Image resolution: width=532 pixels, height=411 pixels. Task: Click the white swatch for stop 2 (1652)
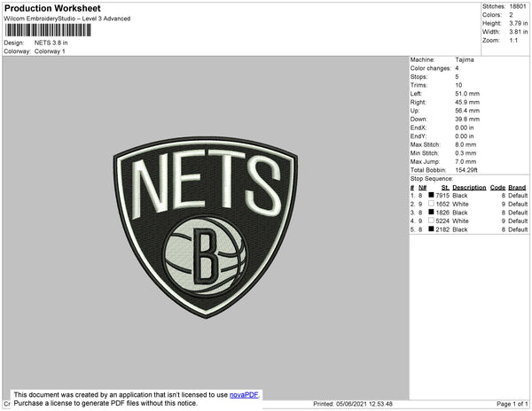coord(431,204)
